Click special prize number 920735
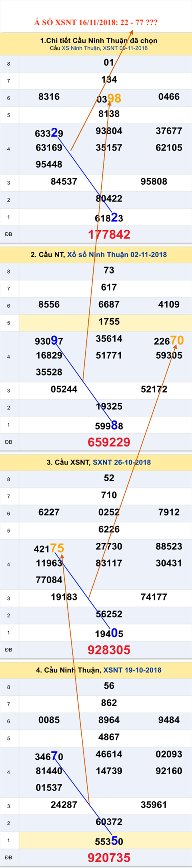The image size is (192, 868). pyautogui.click(x=109, y=858)
